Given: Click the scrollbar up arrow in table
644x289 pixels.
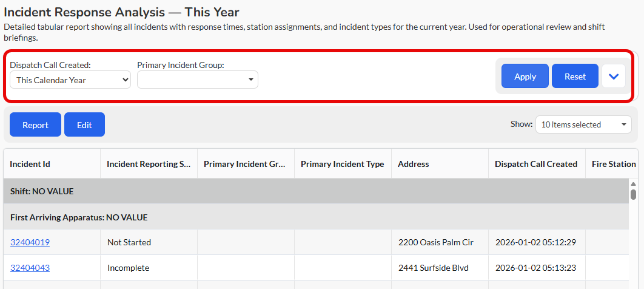Looking at the screenshot, I should point(633,184).
